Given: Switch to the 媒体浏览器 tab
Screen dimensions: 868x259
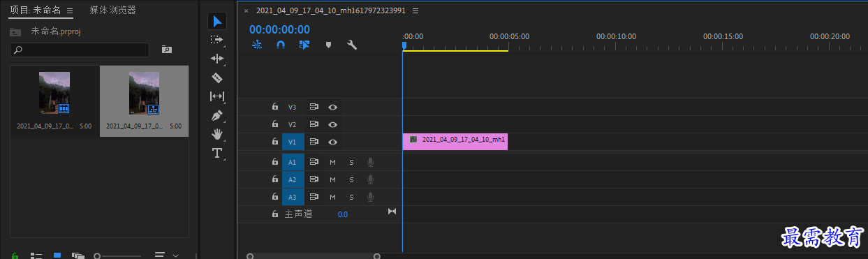Looking at the screenshot, I should point(112,10).
